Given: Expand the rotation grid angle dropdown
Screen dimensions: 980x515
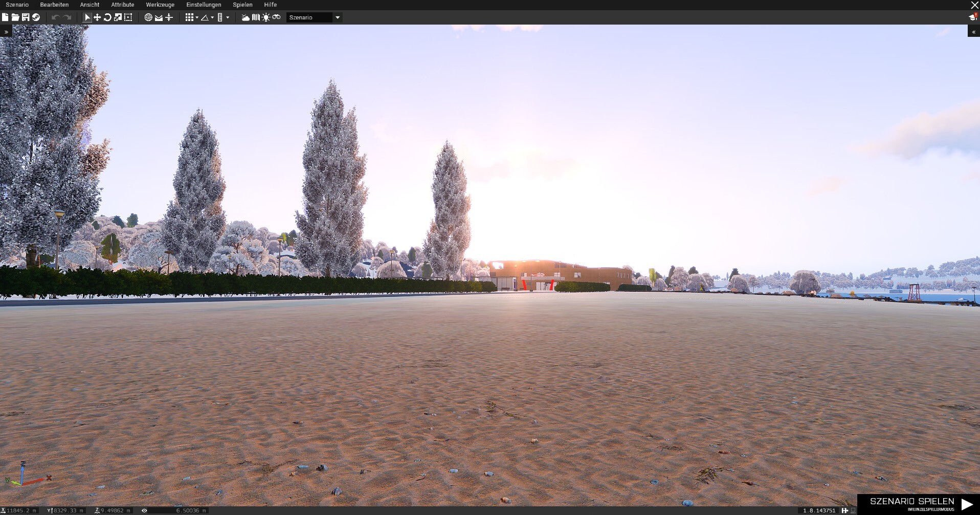Looking at the screenshot, I should tap(212, 17).
